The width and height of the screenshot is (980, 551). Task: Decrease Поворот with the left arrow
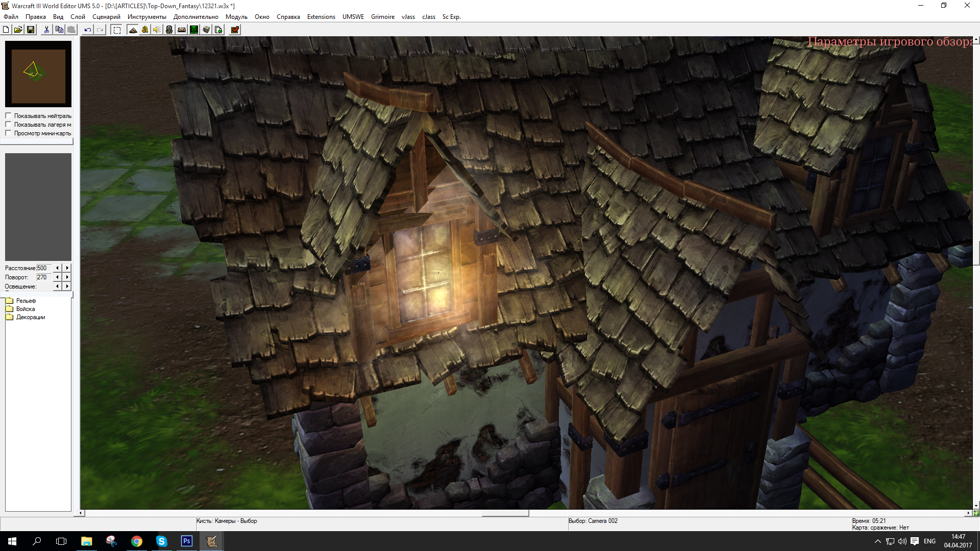[x=57, y=277]
